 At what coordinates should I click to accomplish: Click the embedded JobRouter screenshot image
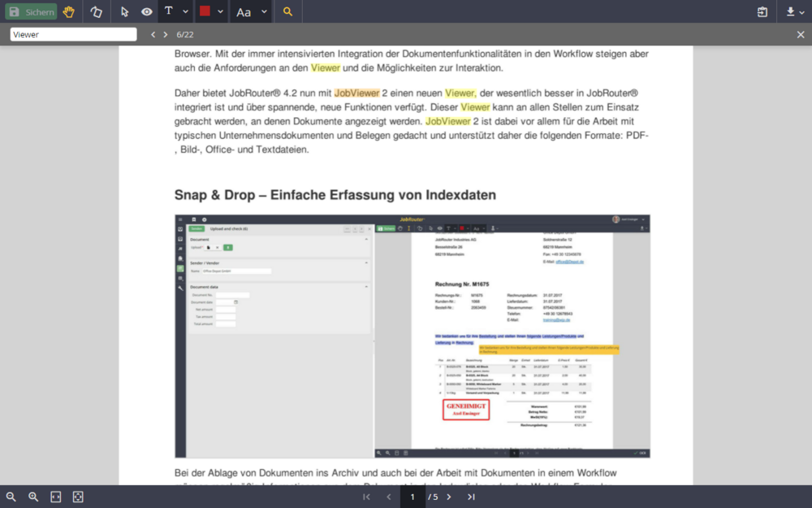pos(412,336)
